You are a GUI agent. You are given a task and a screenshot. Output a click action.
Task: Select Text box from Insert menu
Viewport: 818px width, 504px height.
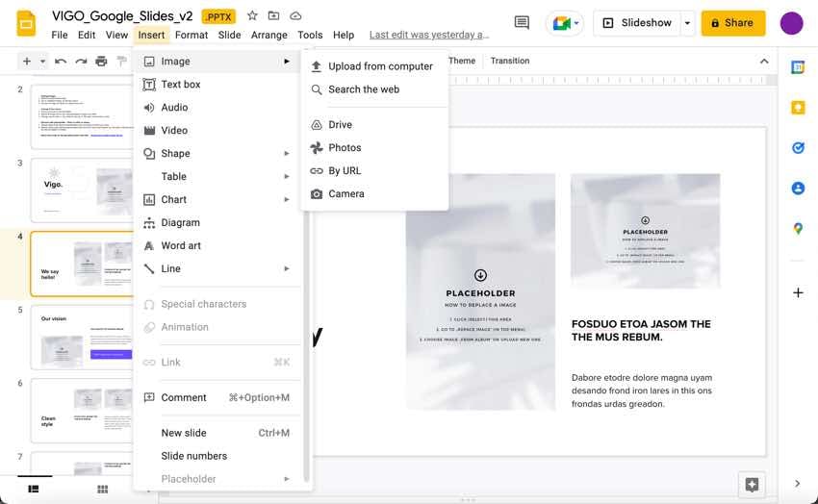[x=181, y=85]
